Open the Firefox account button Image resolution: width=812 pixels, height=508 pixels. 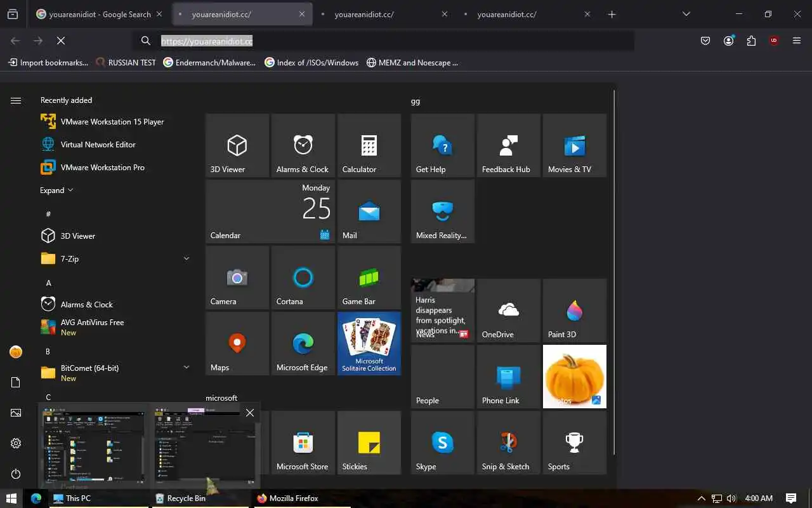point(728,41)
